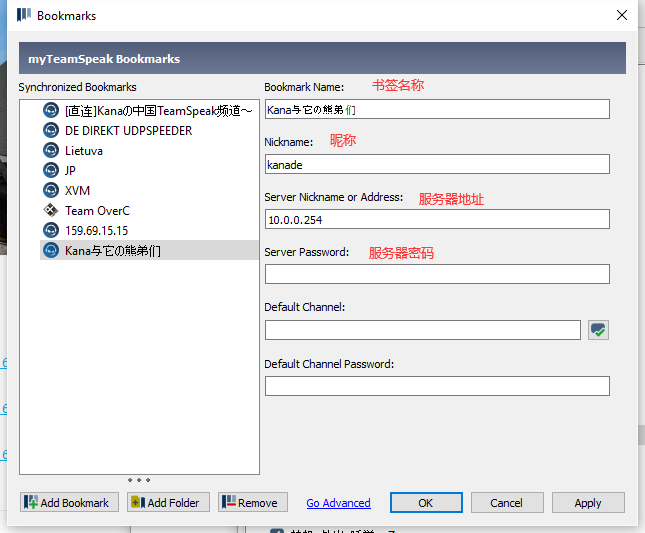
Task: Remove the selected bookmark
Action: click(253, 502)
